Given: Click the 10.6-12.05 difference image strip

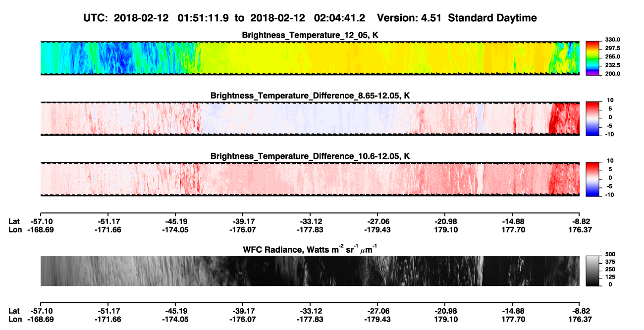Looking at the screenshot, I should tap(310, 179).
